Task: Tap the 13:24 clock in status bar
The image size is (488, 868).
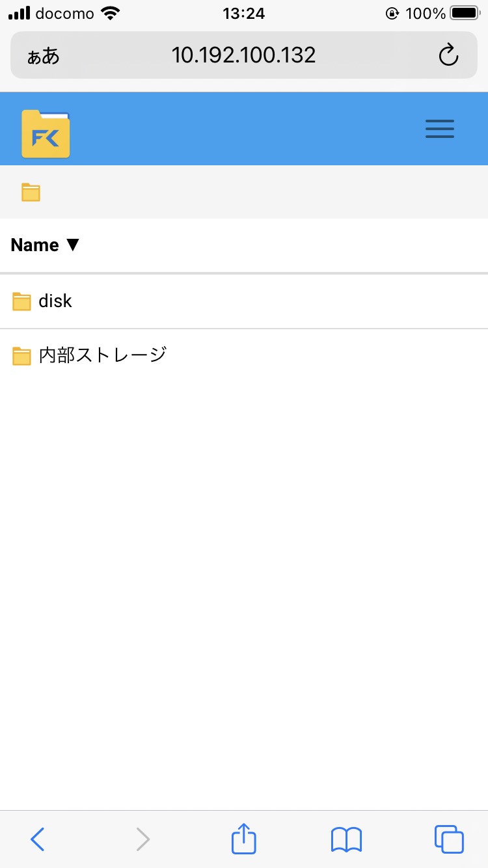Action: point(243,14)
